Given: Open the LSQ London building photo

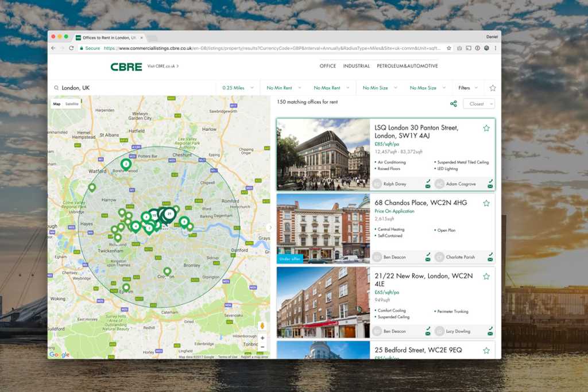Looking at the screenshot, I should tap(323, 154).
